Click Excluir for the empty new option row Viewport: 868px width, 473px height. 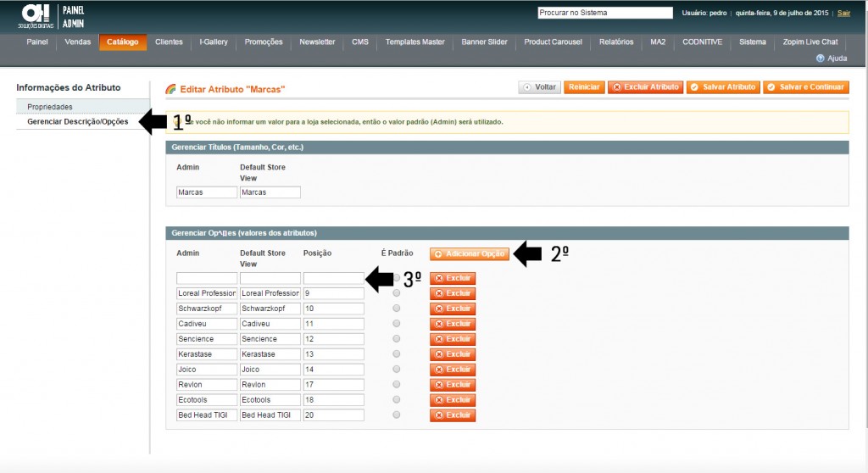tap(453, 278)
